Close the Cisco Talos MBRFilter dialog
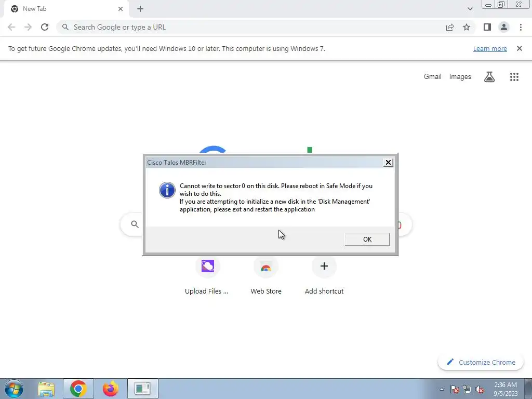Screen dimensions: 532x399 click(388, 162)
